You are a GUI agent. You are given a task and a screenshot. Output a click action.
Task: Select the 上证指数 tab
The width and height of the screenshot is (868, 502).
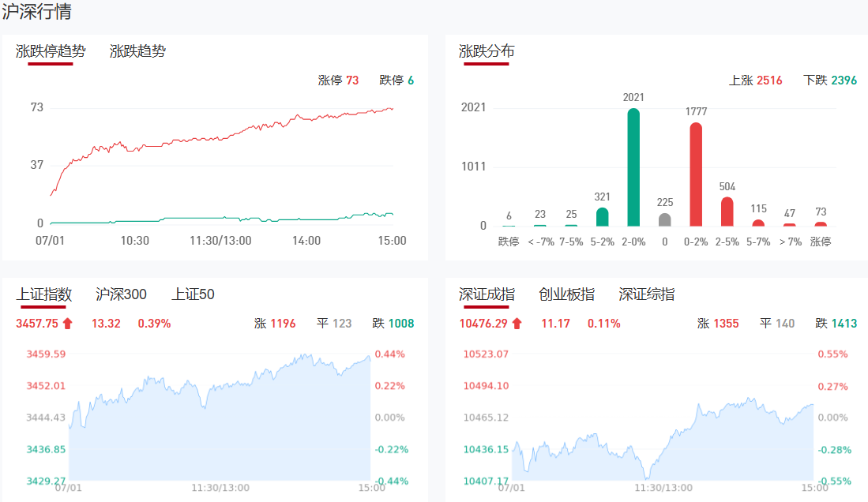(44, 294)
